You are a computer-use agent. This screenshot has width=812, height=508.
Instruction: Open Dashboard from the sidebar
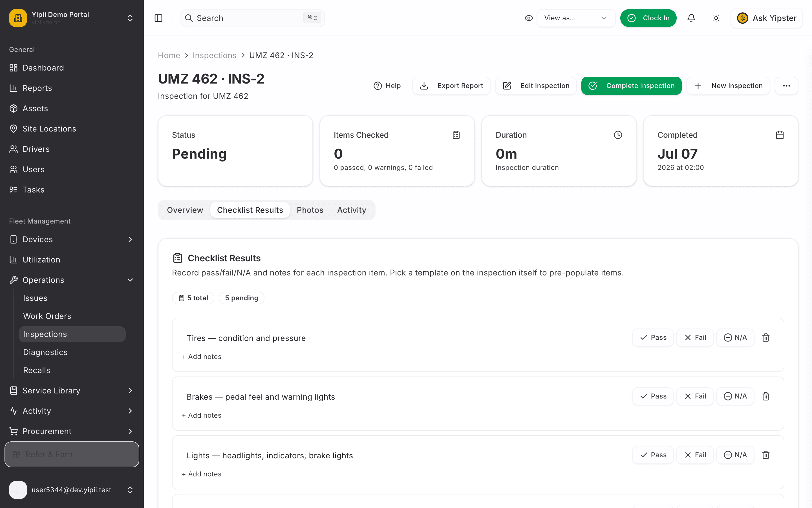coord(72,68)
